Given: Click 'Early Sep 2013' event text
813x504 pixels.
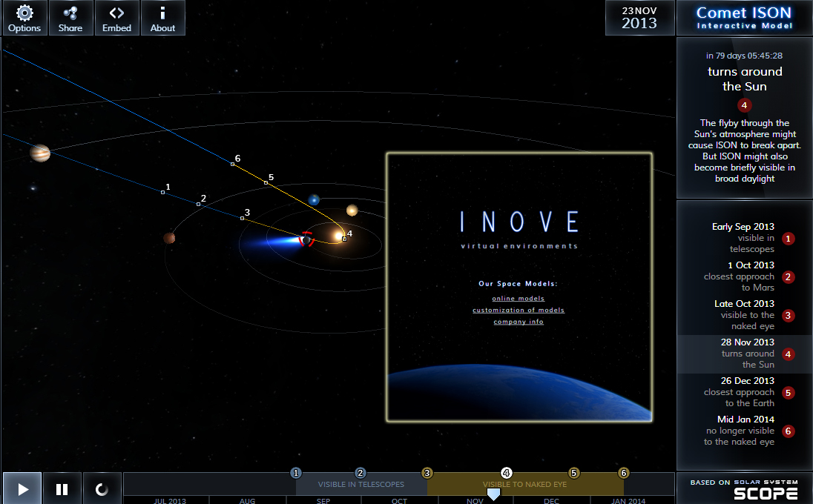Looking at the screenshot, I should (743, 226).
